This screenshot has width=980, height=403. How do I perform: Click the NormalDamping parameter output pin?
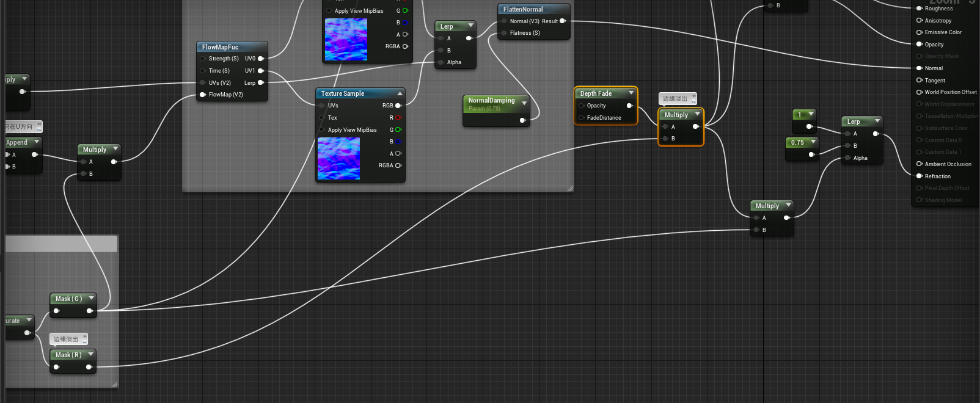click(x=522, y=120)
